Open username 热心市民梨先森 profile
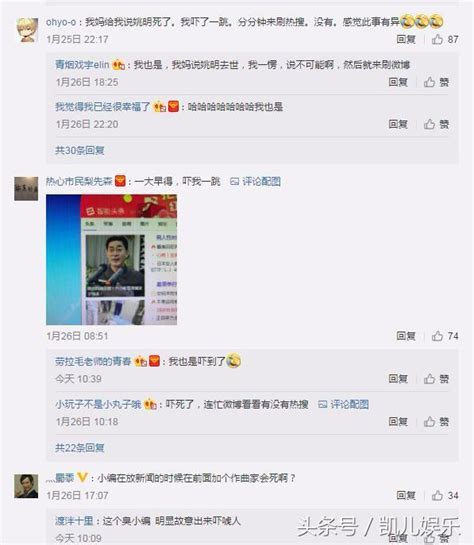 tap(79, 181)
